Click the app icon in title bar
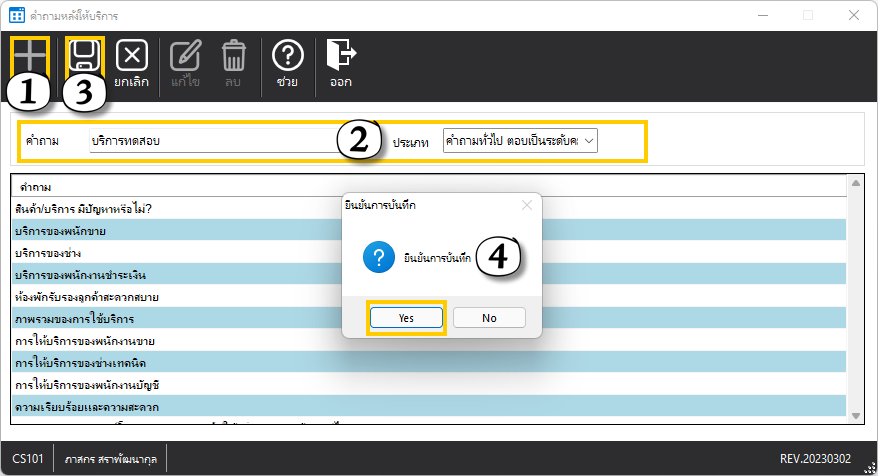This screenshot has width=878, height=476. 16,15
